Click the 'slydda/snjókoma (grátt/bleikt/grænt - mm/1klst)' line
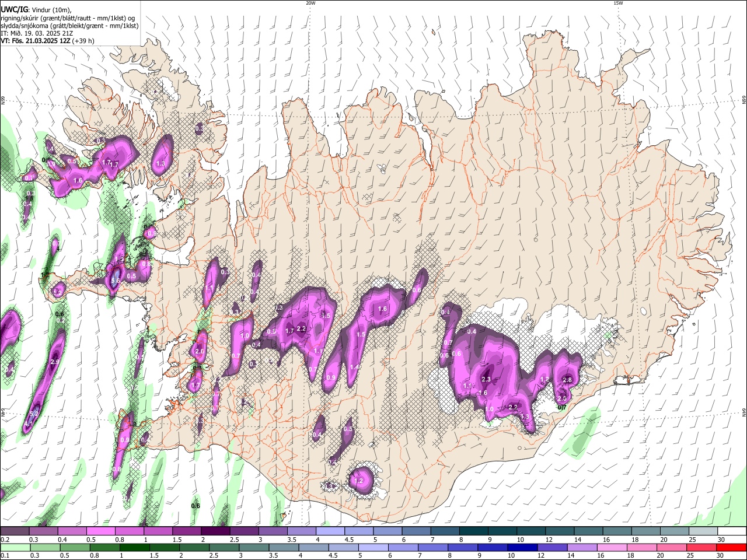The height and width of the screenshot is (560, 747). click(x=69, y=26)
